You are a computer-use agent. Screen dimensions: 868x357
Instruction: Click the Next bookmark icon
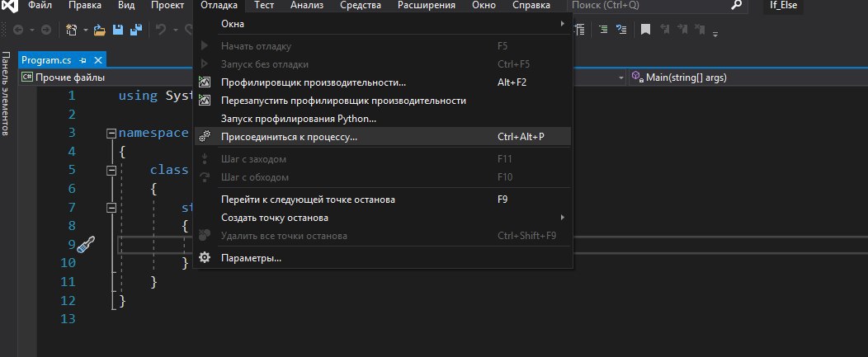[x=682, y=30]
